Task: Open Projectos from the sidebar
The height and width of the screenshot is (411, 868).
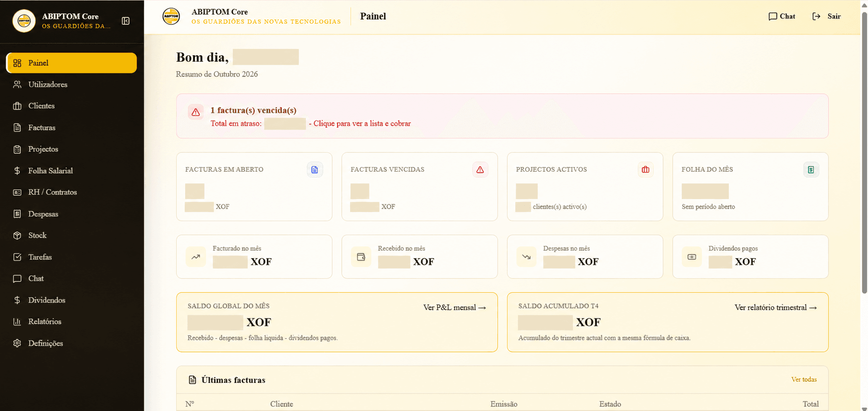Action: tap(71, 149)
